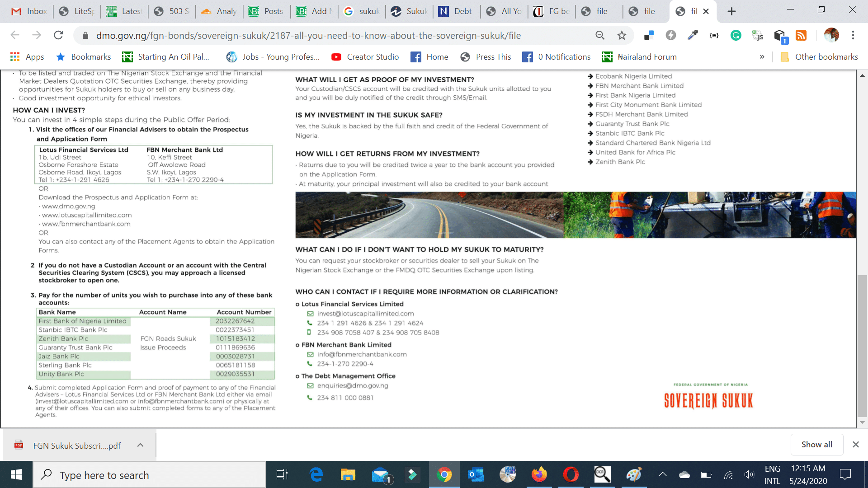Switch to the Debt tab
Screen dimensions: 868x488
[x=457, y=11]
